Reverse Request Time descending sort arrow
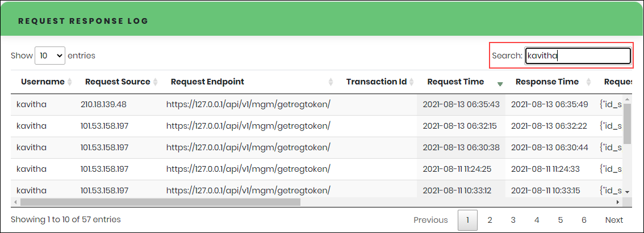Image resolution: width=644 pixels, height=233 pixels. 500,84
